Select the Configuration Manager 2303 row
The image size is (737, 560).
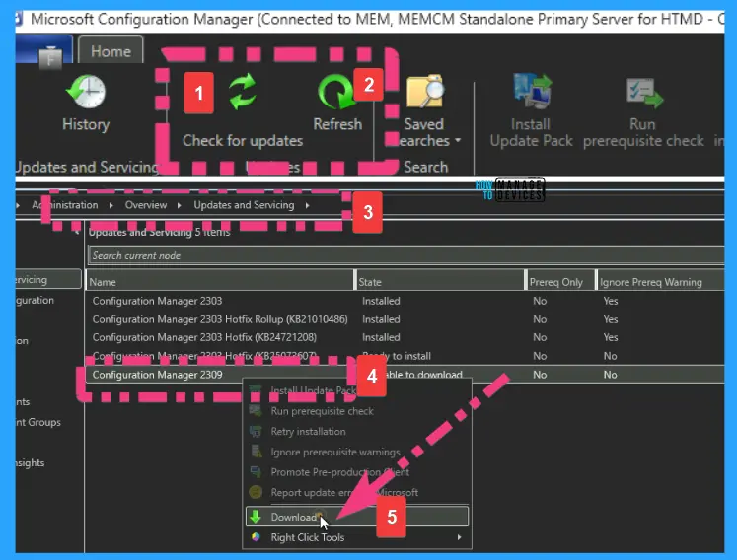pos(405,301)
